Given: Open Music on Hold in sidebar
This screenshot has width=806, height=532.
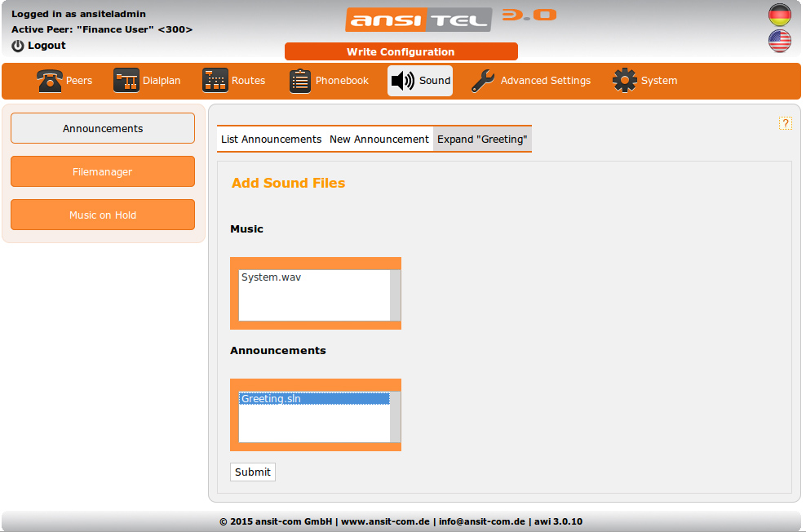Looking at the screenshot, I should [x=103, y=215].
